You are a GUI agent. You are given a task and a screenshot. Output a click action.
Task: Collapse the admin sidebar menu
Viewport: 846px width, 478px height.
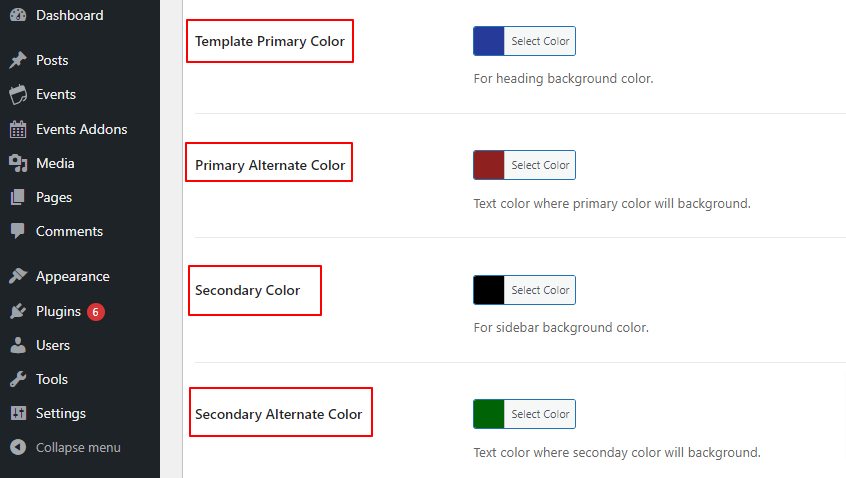77,447
